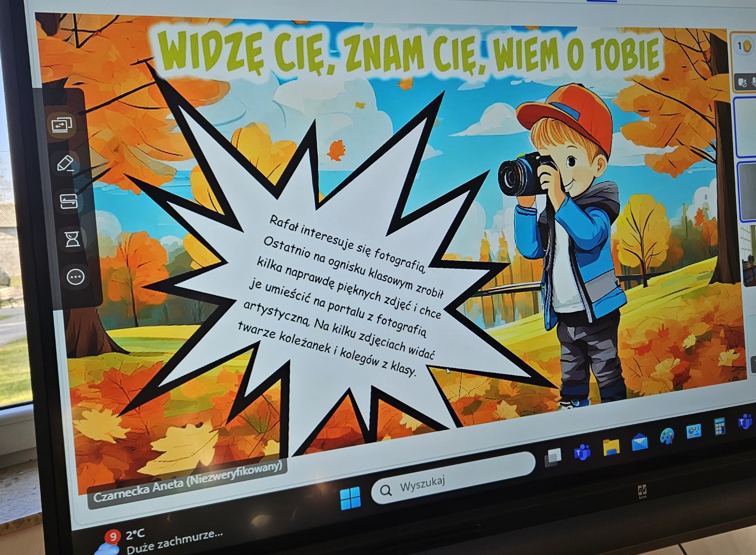
Task: Select the first blue-bordered participant video tile
Action: [745, 128]
